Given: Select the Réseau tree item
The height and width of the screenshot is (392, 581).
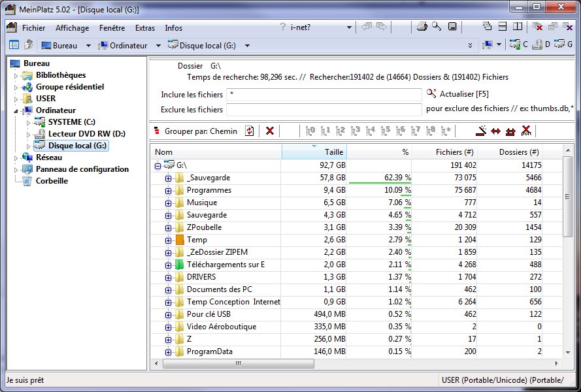Looking at the screenshot, I should tap(49, 157).
